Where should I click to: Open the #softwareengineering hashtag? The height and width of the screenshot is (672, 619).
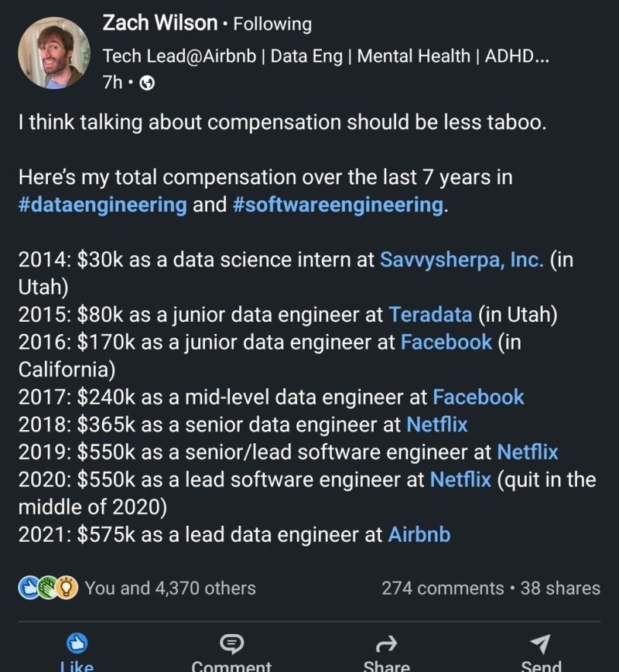337,205
